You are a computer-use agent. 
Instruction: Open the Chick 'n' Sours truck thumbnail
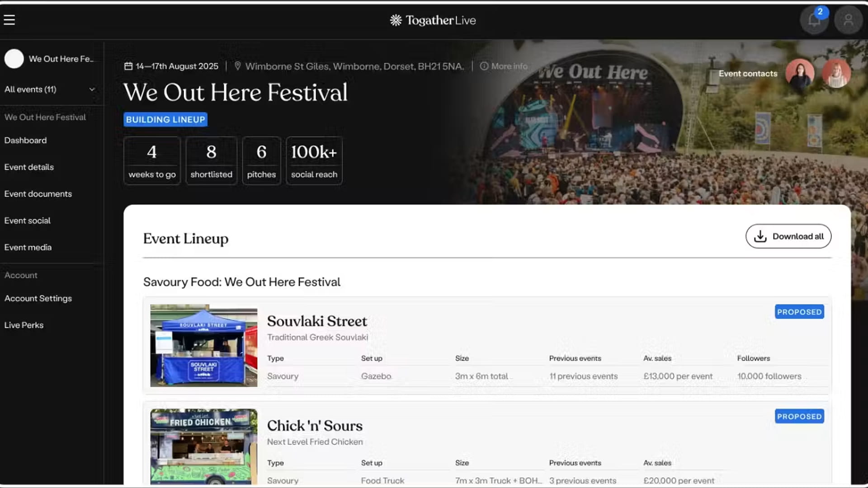coord(204,446)
